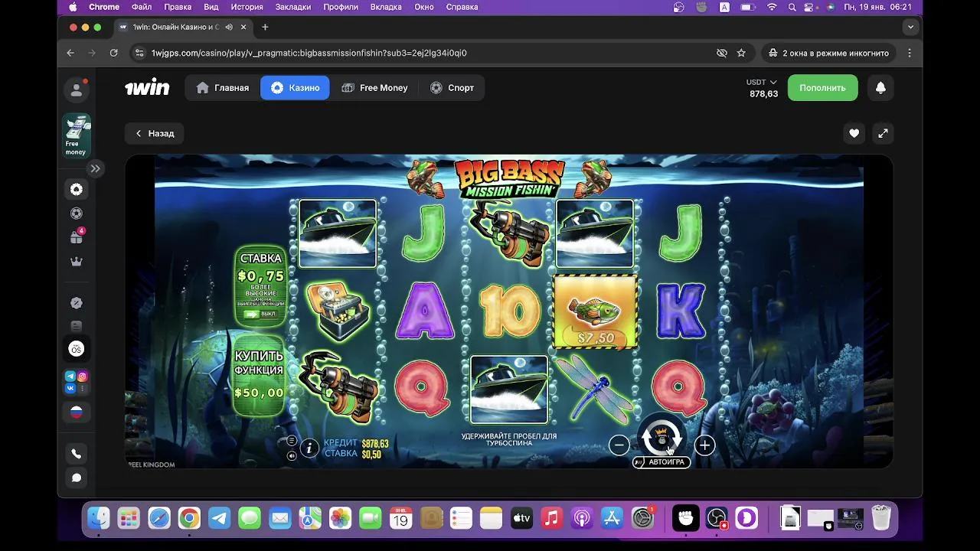Click the 1win logo

click(x=147, y=87)
